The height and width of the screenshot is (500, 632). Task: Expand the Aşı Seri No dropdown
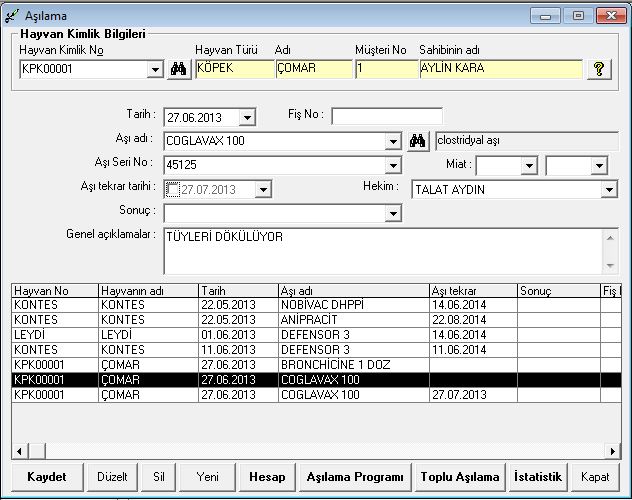coord(393,165)
